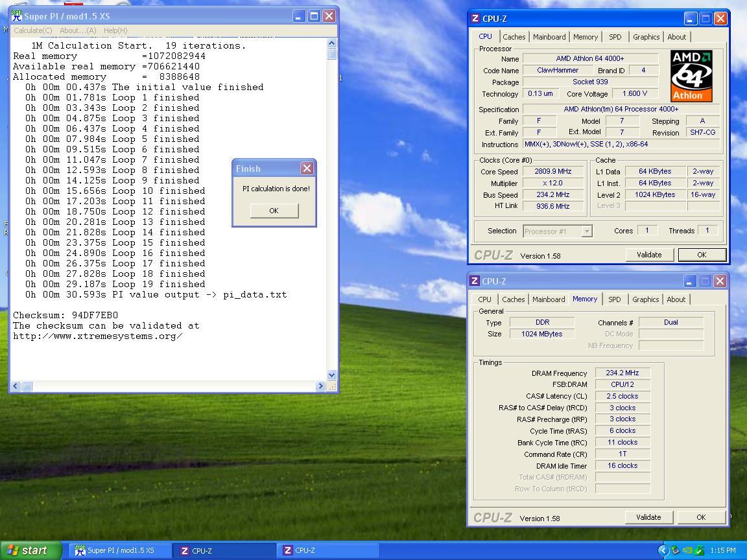
Task: Open About menu in Super PI
Action: 78,30
